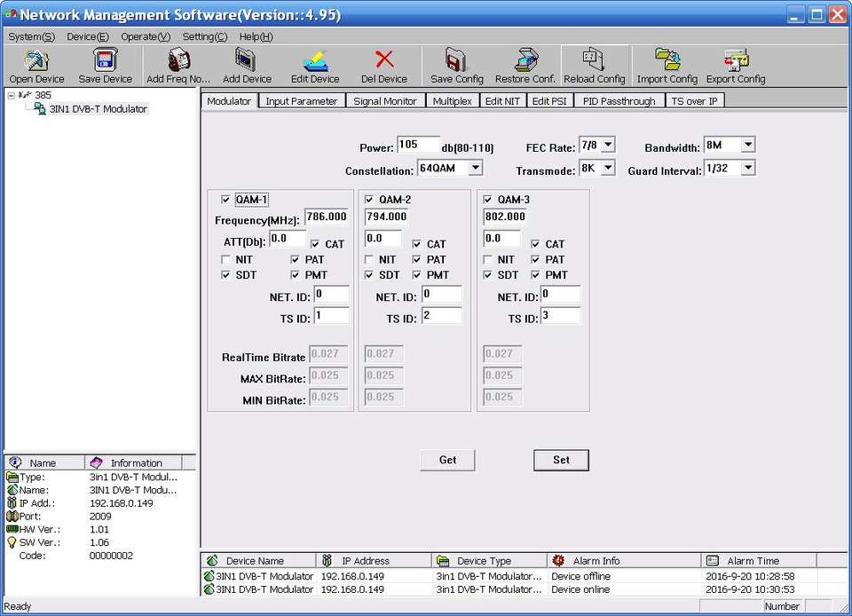This screenshot has width=852, height=616.
Task: Click the Get button
Action: pos(447,460)
